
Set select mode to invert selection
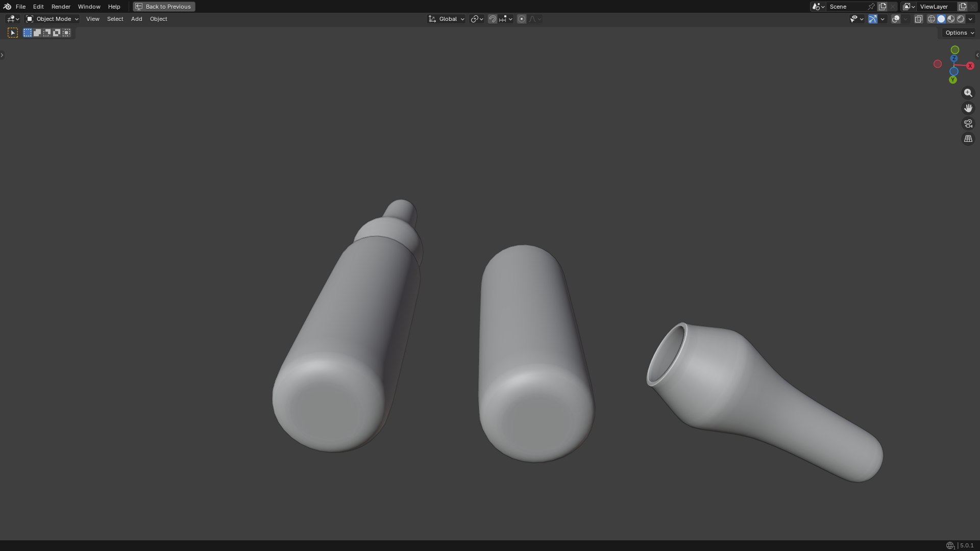click(x=57, y=33)
